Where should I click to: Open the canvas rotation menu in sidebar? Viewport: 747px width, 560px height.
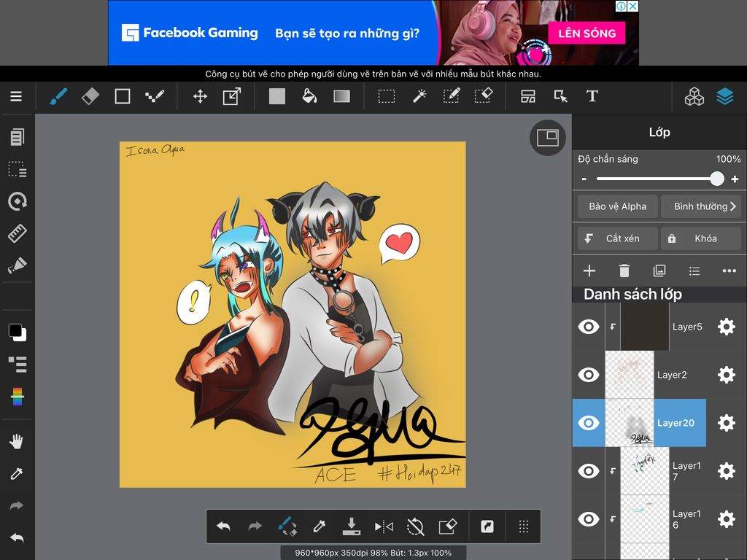(x=18, y=201)
